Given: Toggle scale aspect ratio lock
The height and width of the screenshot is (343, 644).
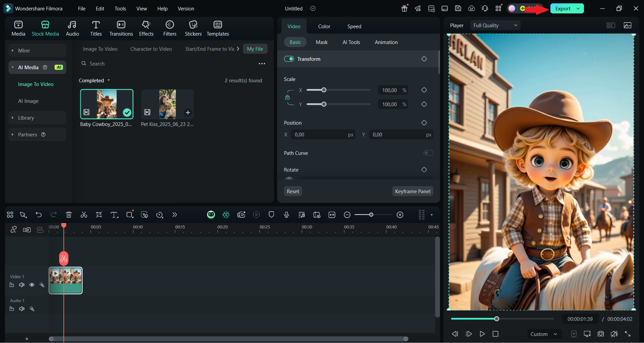Looking at the screenshot, I should coord(287,97).
